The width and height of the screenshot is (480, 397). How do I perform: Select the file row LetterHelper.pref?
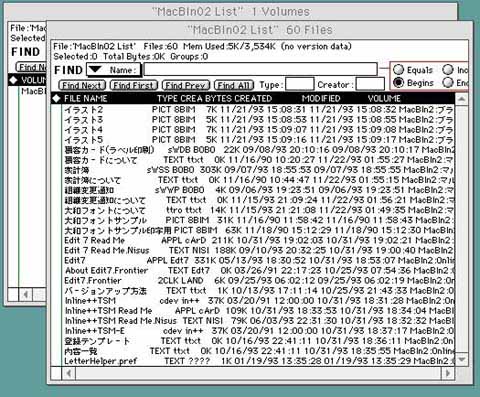259,361
